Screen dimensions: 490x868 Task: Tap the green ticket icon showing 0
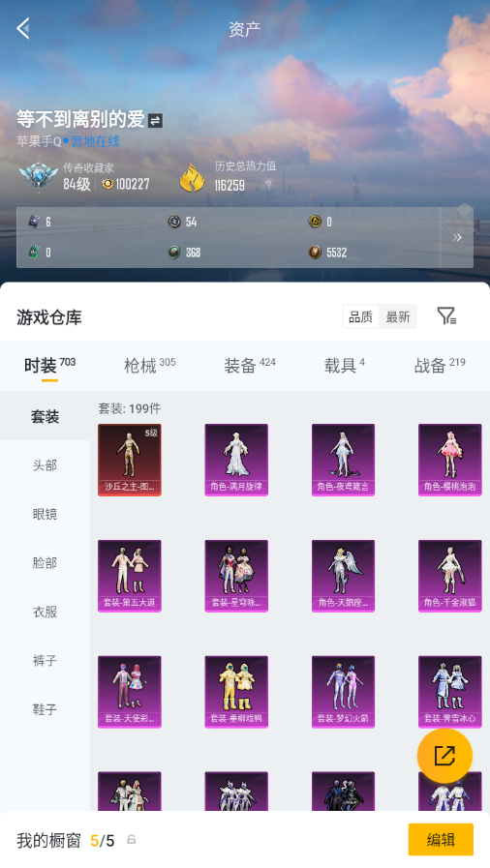click(x=34, y=253)
